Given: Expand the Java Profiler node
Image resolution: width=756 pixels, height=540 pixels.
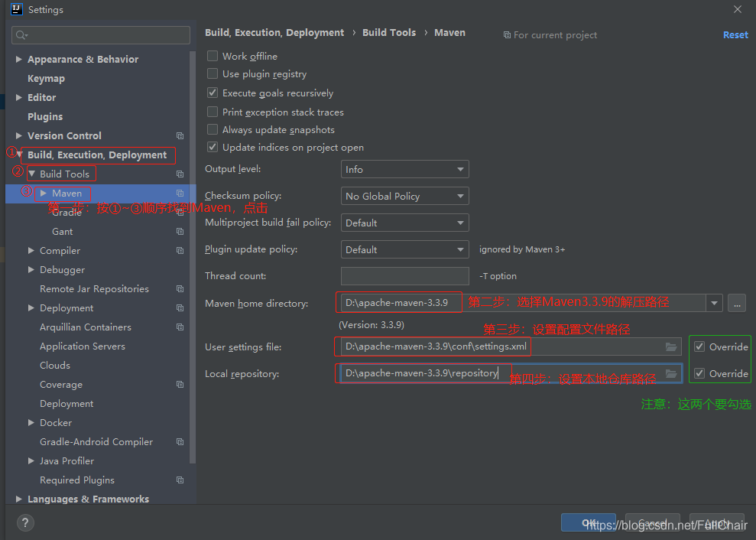Looking at the screenshot, I should 31,461.
